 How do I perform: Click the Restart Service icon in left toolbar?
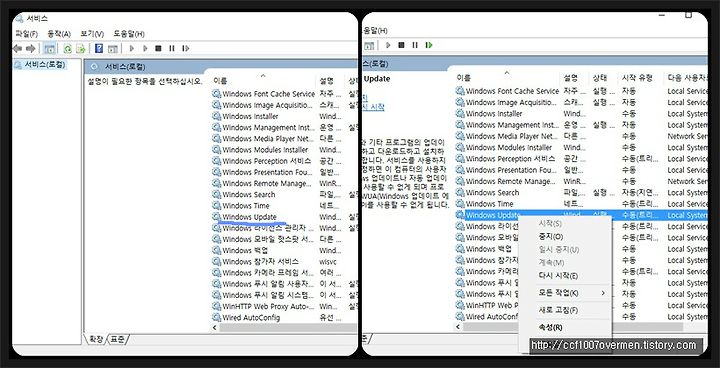186,48
